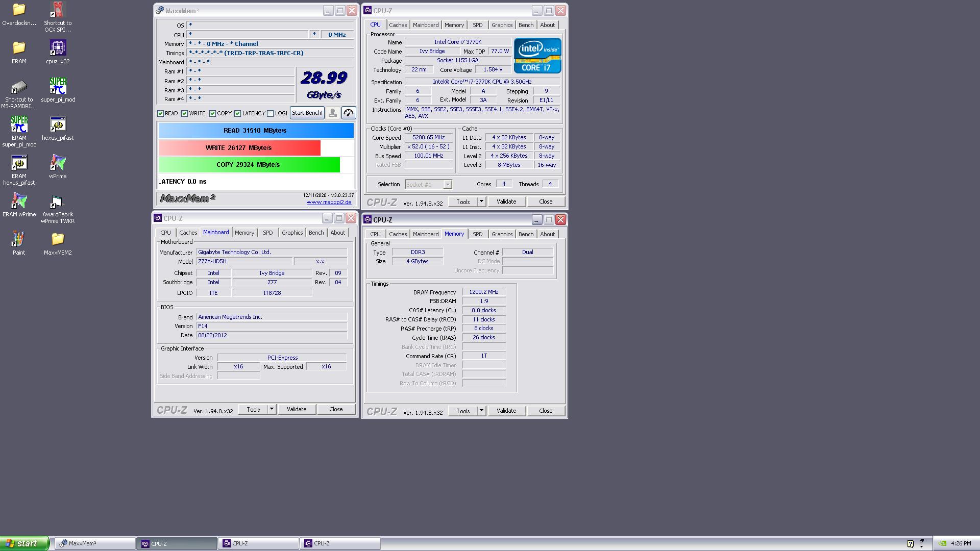Launch AwardFabrik wPrime TWKR icon
This screenshot has height=551, width=980.
(x=58, y=208)
